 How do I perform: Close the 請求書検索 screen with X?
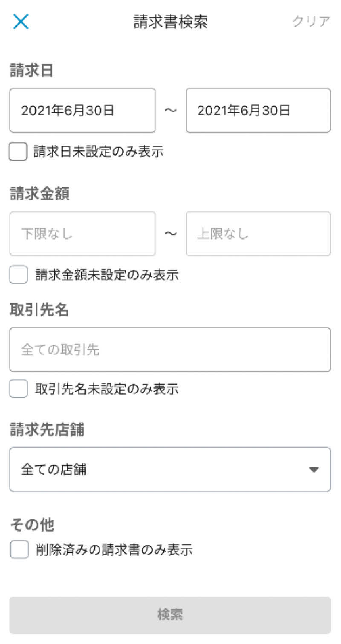[20, 22]
